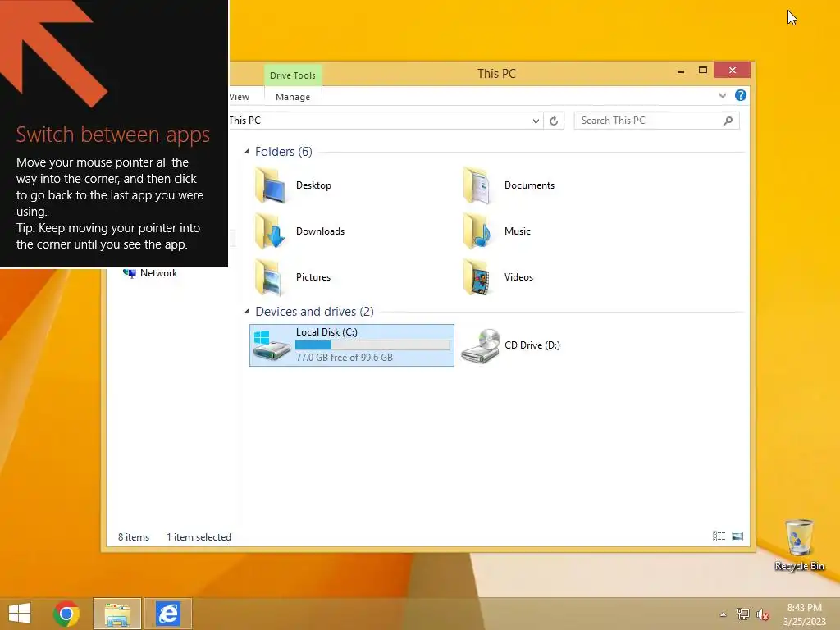
Task: Click the This PC address bar path
Action: pyautogui.click(x=244, y=121)
